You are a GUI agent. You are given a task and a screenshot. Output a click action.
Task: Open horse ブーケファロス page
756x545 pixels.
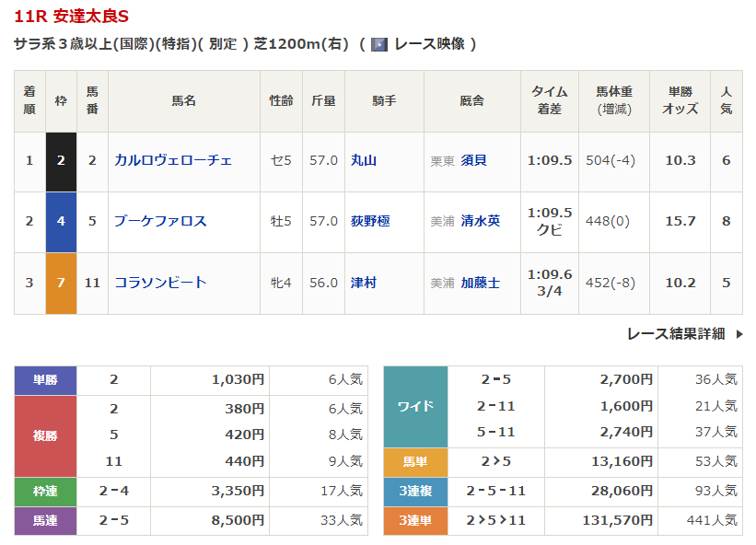[160, 221]
